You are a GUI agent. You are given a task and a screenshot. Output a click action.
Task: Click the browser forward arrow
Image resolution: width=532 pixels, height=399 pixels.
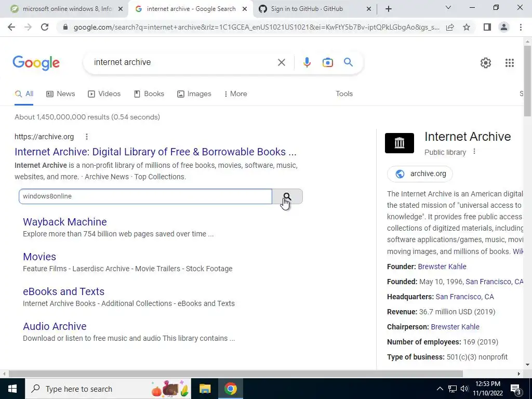28,27
